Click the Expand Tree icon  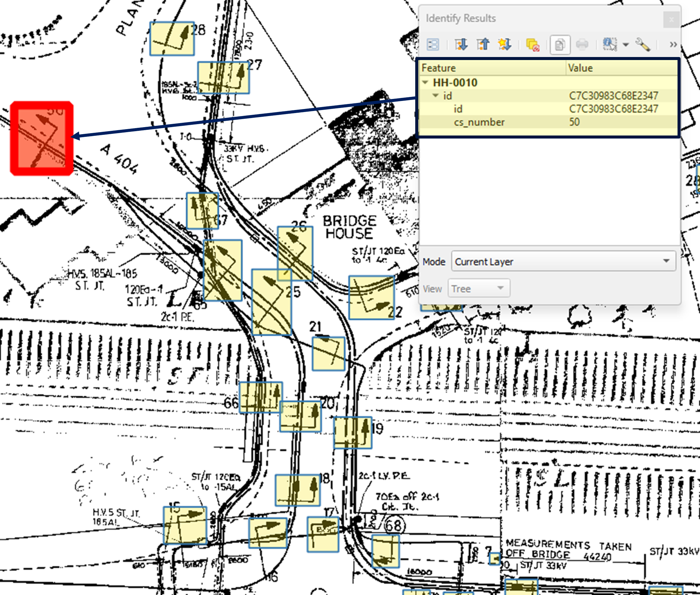click(461, 45)
